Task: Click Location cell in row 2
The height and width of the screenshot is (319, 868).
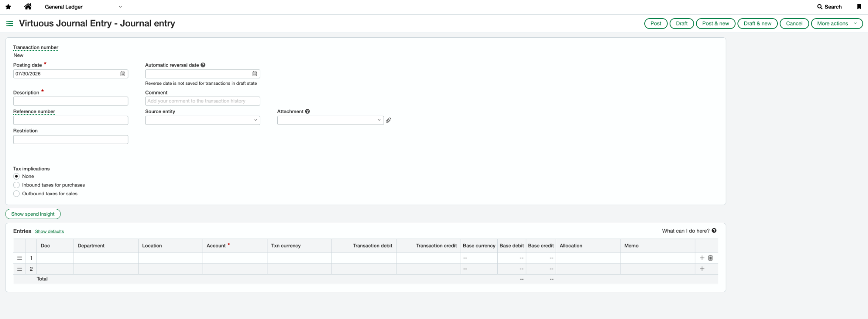Action: pyautogui.click(x=170, y=269)
